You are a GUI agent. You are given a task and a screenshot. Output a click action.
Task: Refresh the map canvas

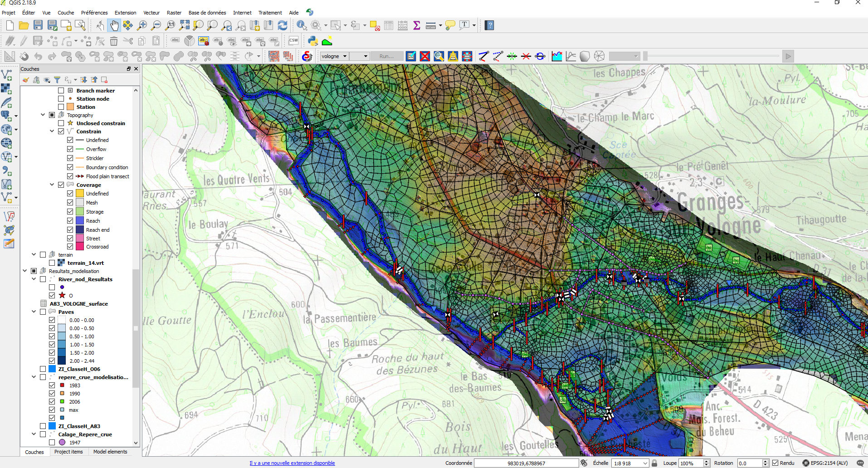pos(283,25)
